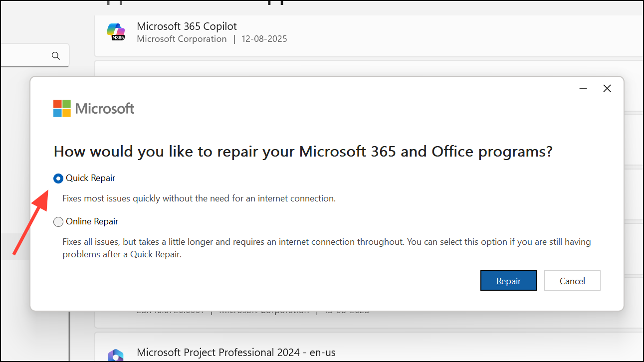
Task: Click the search magnifier icon in Settings
Action: point(56,56)
